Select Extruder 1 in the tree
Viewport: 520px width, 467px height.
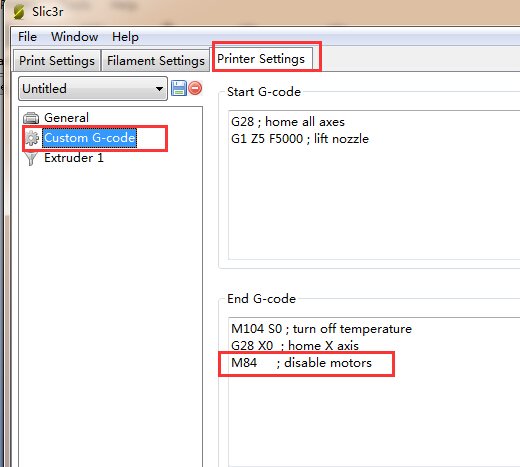(74, 158)
